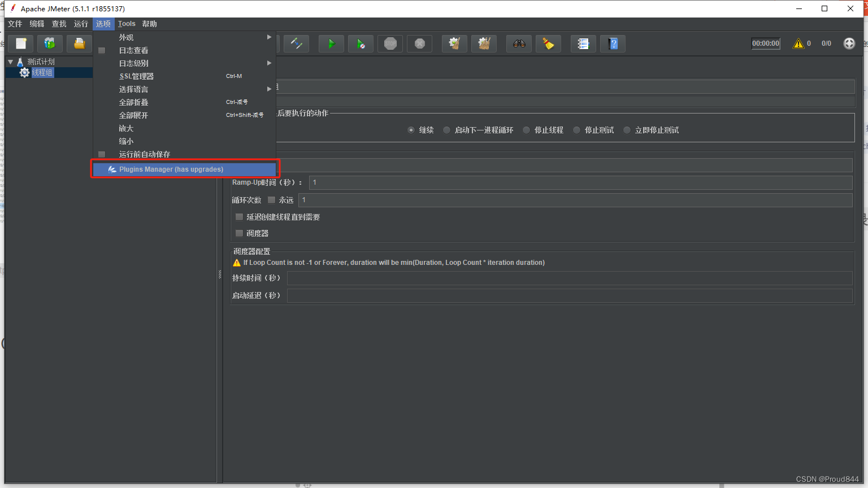The width and height of the screenshot is (868, 488).
Task: Select 立即停止测试 radio button
Action: point(627,130)
